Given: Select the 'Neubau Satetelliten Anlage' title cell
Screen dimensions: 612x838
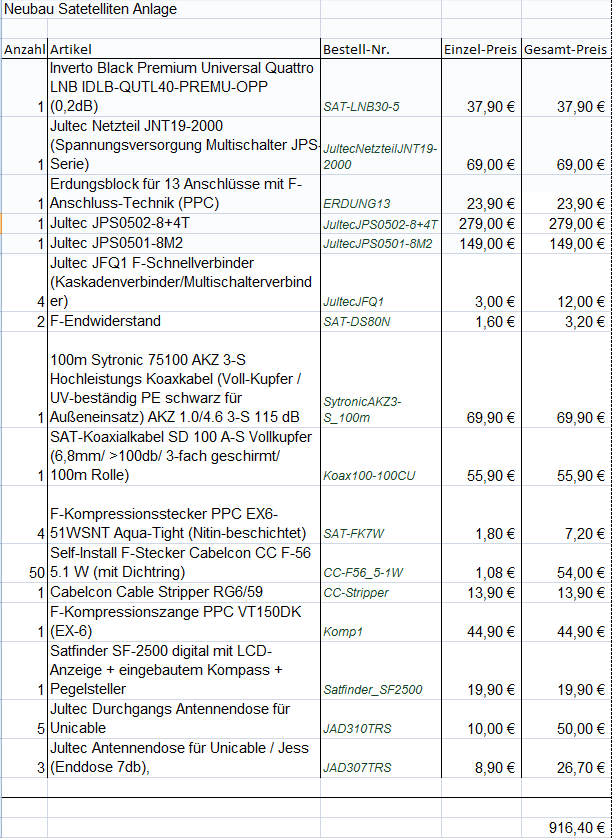Looking at the screenshot, I should pyautogui.click(x=90, y=10).
